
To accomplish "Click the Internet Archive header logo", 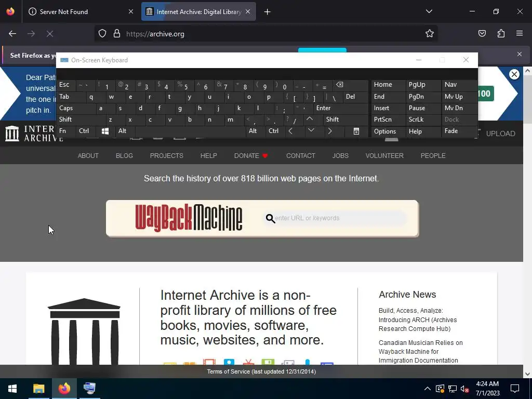I will pos(34,134).
